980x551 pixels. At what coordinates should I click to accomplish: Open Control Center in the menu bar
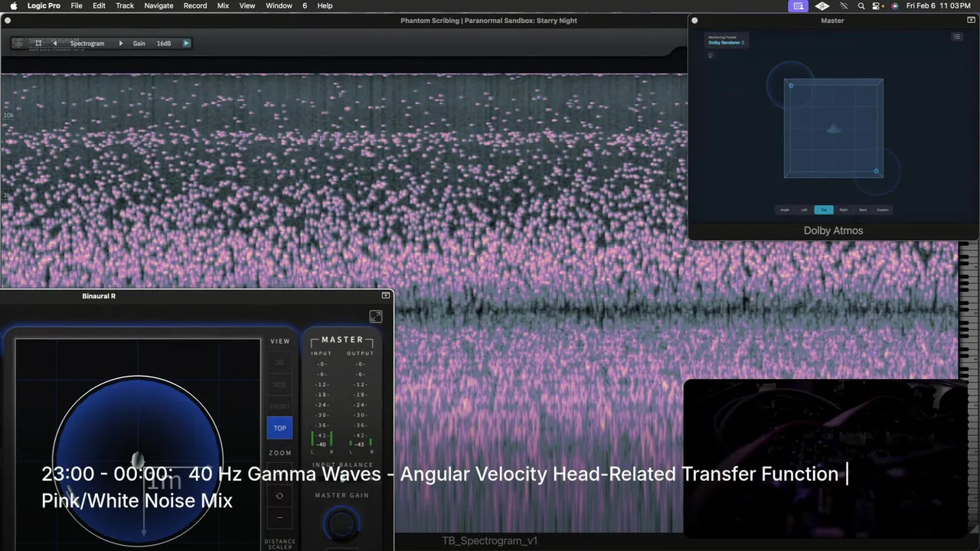[877, 5]
